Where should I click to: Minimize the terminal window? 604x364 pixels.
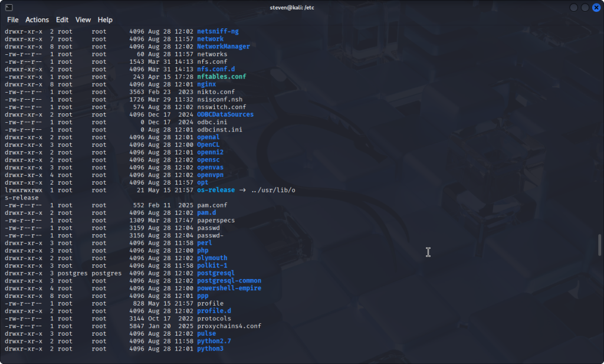coord(575,7)
